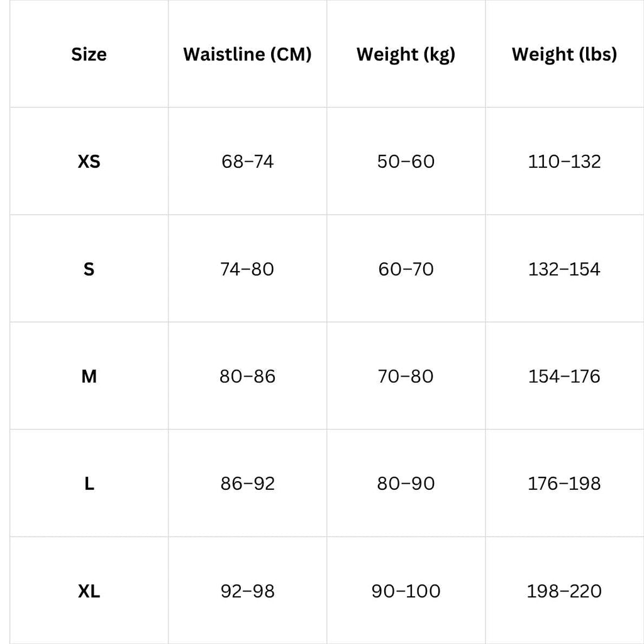Select the 90–100 kg weight cell
Screen dimensions: 644x644
(406, 591)
